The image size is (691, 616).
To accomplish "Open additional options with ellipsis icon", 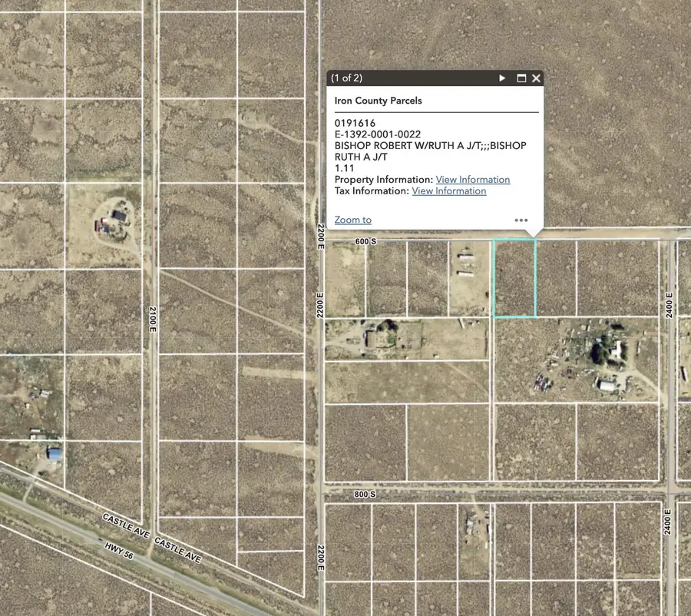I will pyautogui.click(x=521, y=220).
